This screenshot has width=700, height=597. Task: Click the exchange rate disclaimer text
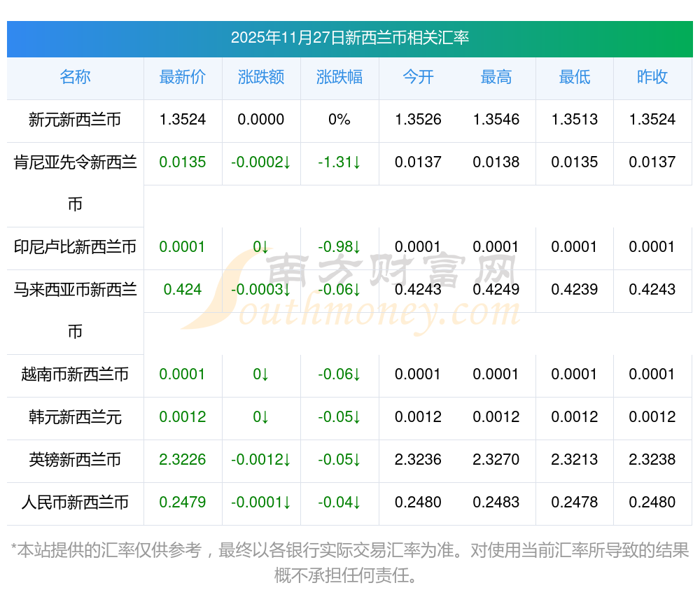(x=349, y=562)
